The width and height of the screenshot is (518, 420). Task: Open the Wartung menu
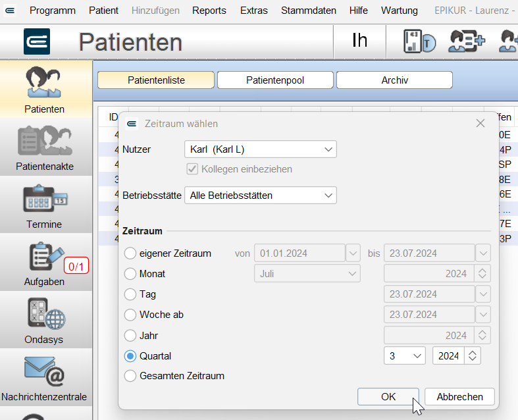[399, 11]
